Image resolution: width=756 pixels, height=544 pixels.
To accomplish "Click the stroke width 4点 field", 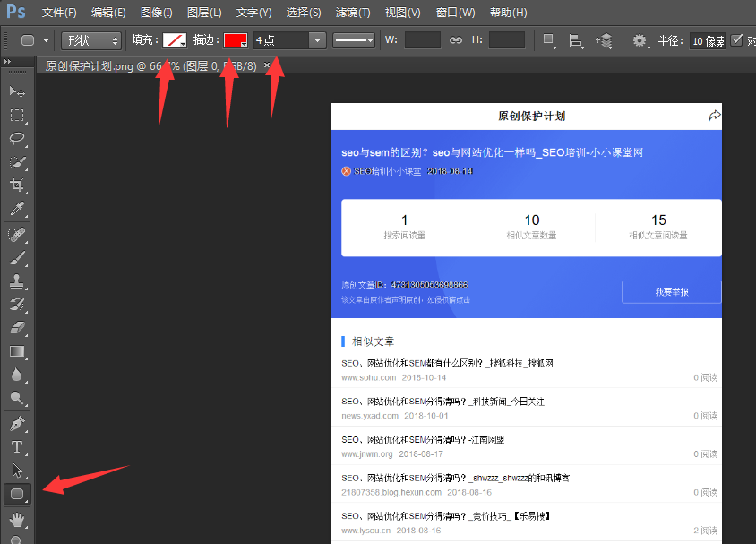I will 281,40.
